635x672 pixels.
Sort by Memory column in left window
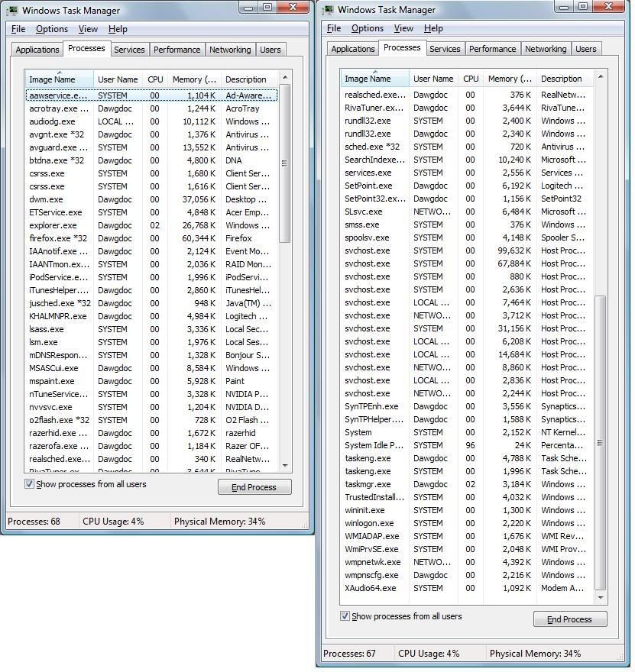tap(194, 79)
